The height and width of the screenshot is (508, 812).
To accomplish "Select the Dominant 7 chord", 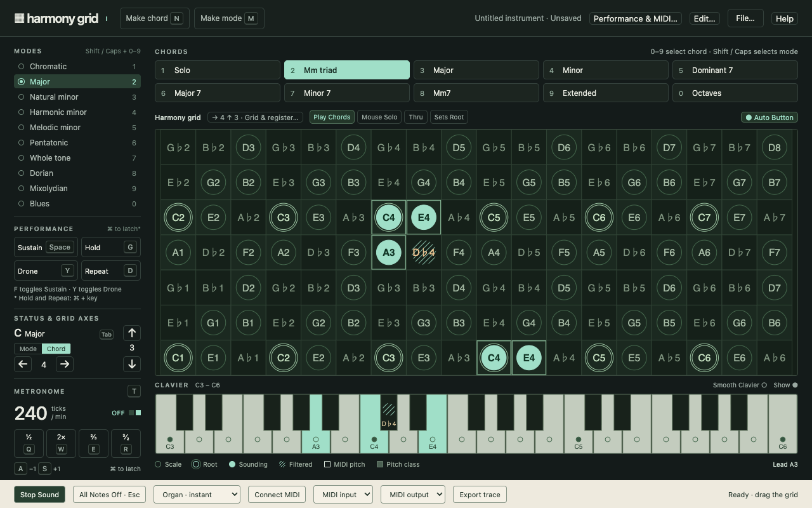I will pyautogui.click(x=735, y=70).
